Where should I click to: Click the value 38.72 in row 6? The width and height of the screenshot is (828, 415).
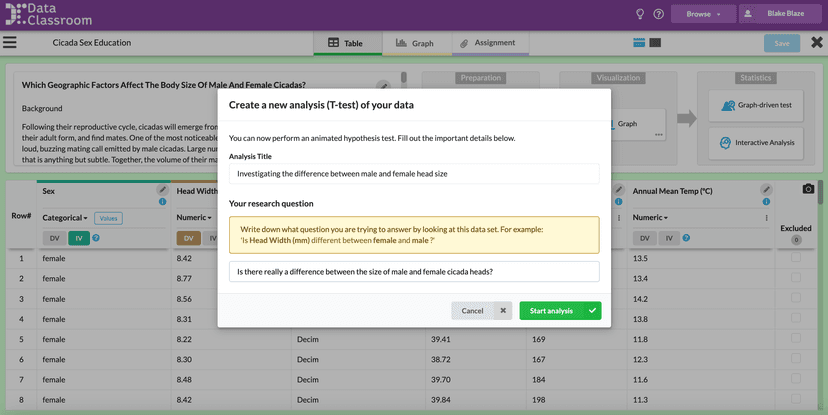tap(440, 359)
